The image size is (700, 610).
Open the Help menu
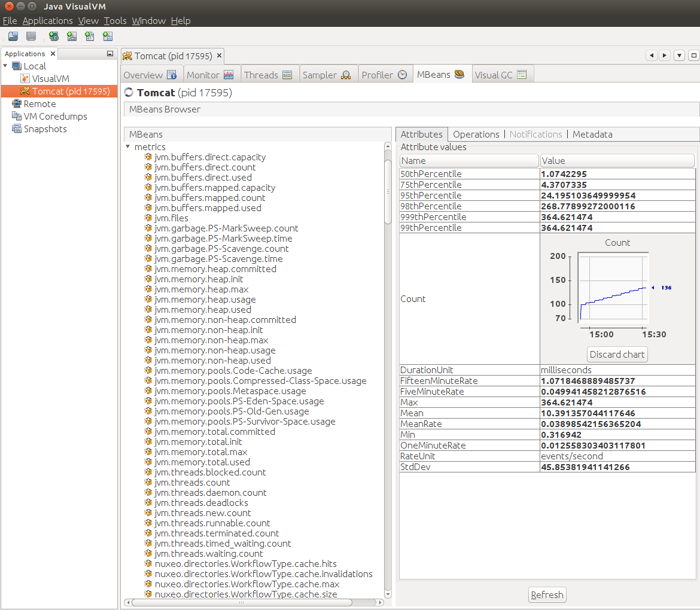181,20
